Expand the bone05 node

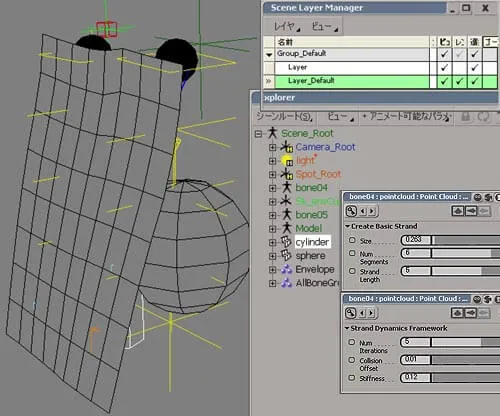coord(272,215)
